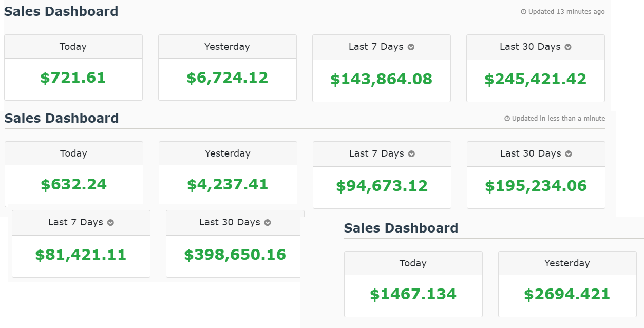Expand the Last 30 Days chevron above $195,234.06
This screenshot has height=328, width=644.
click(569, 154)
